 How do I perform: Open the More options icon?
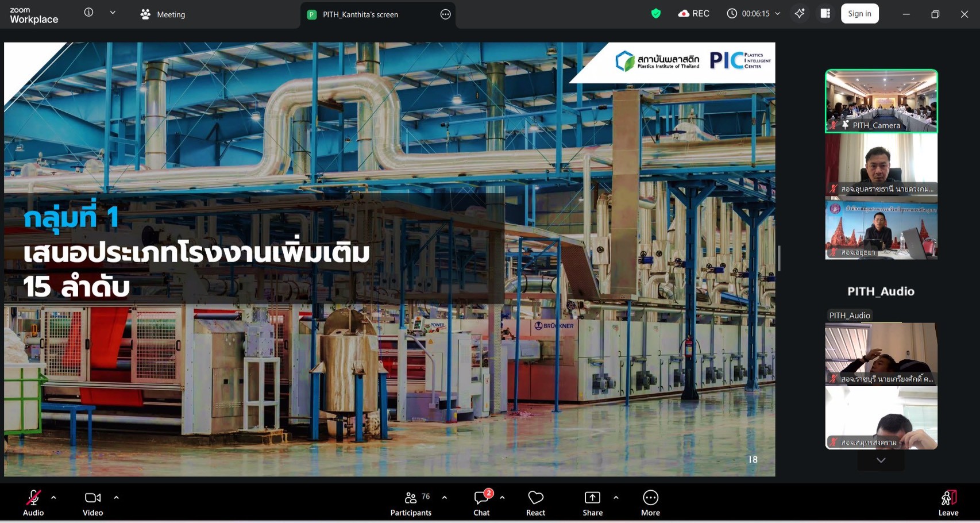click(650, 503)
